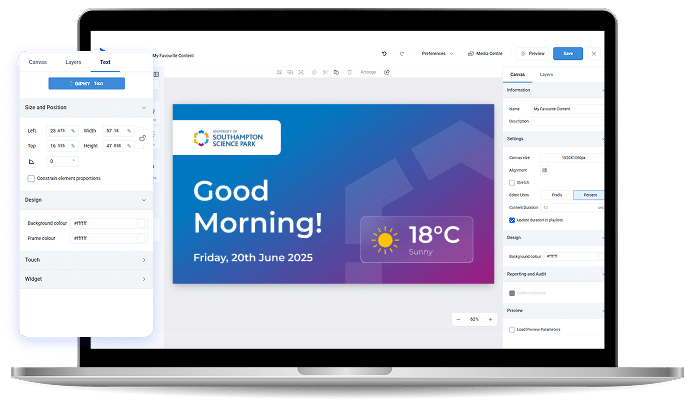Switch to the Layers tab in right panel
Image resolution: width=692 pixels, height=413 pixels.
point(546,75)
